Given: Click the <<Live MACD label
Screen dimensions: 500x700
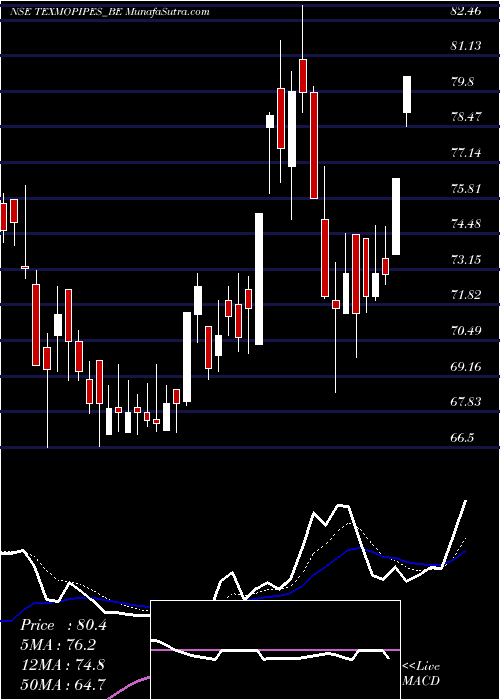Looking at the screenshot, I should tap(421, 674).
